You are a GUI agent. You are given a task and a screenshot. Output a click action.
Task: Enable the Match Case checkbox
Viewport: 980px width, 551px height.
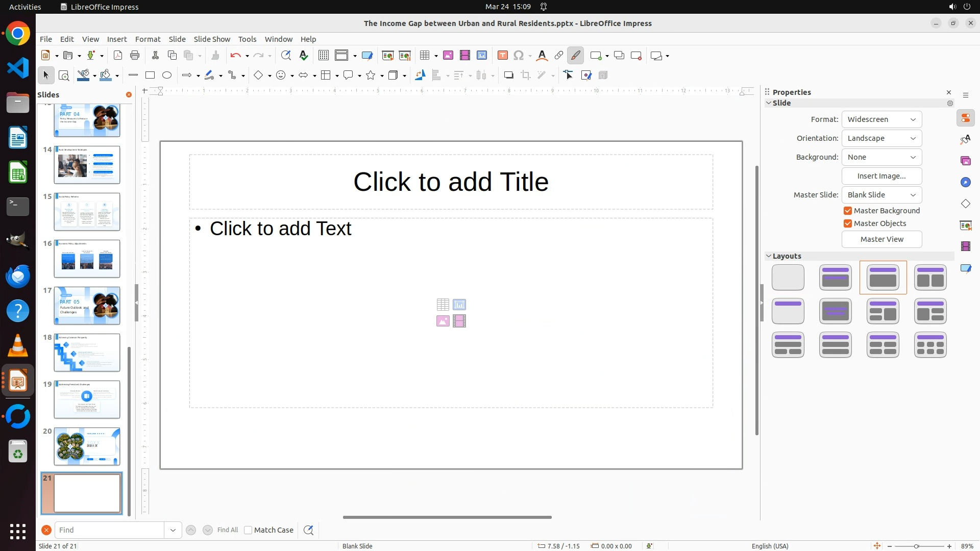248,530
